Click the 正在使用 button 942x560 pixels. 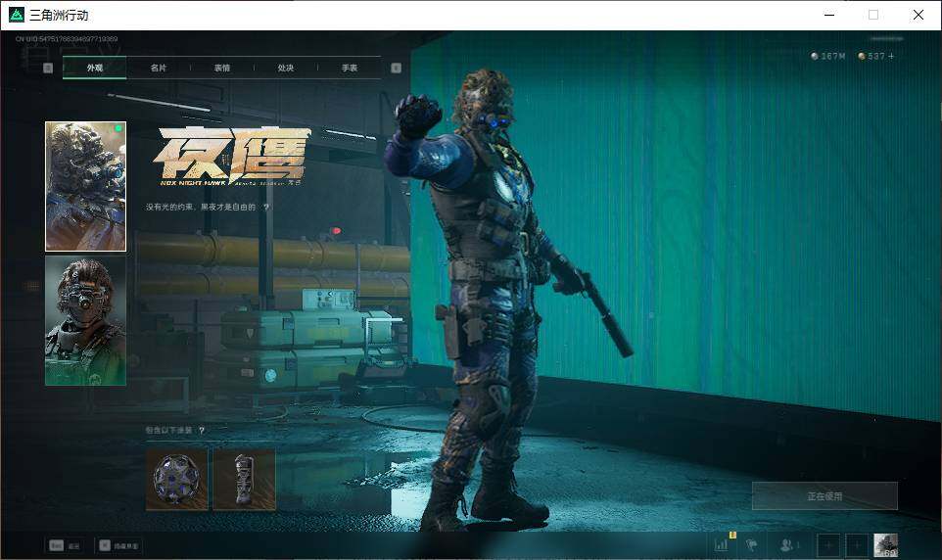pos(824,495)
